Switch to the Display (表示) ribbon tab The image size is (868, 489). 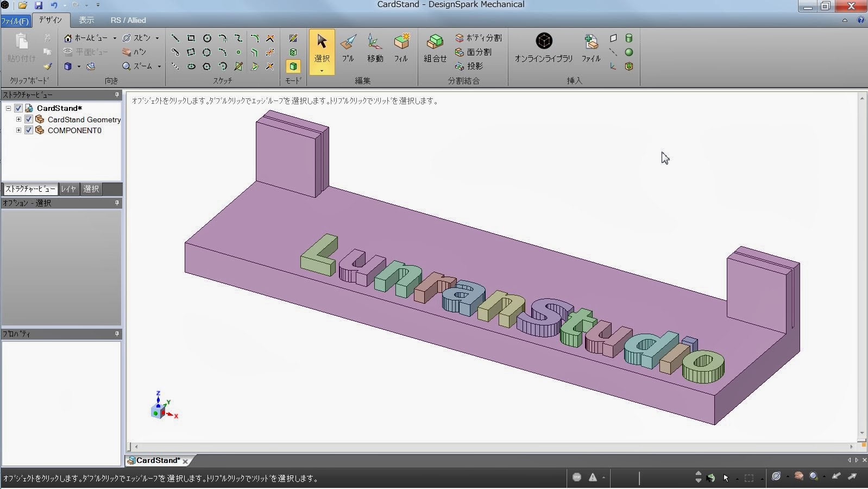(x=86, y=20)
